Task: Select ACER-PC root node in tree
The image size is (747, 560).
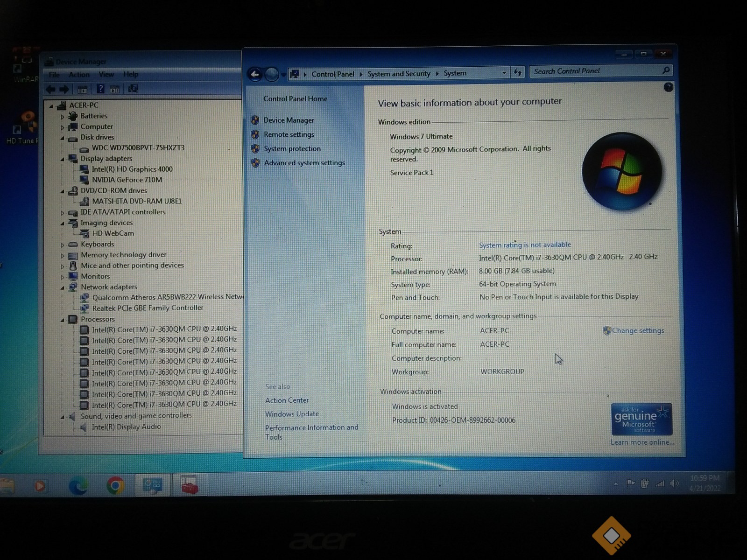Action: pyautogui.click(x=84, y=105)
